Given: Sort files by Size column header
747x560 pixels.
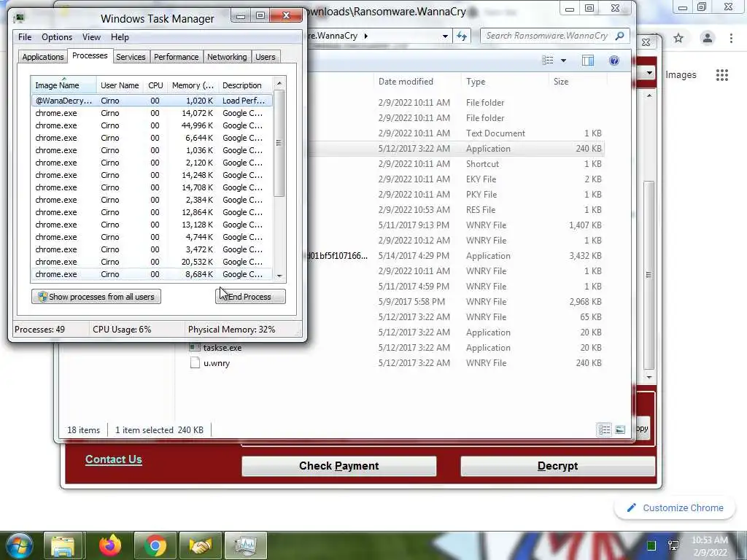Looking at the screenshot, I should click(x=578, y=82).
